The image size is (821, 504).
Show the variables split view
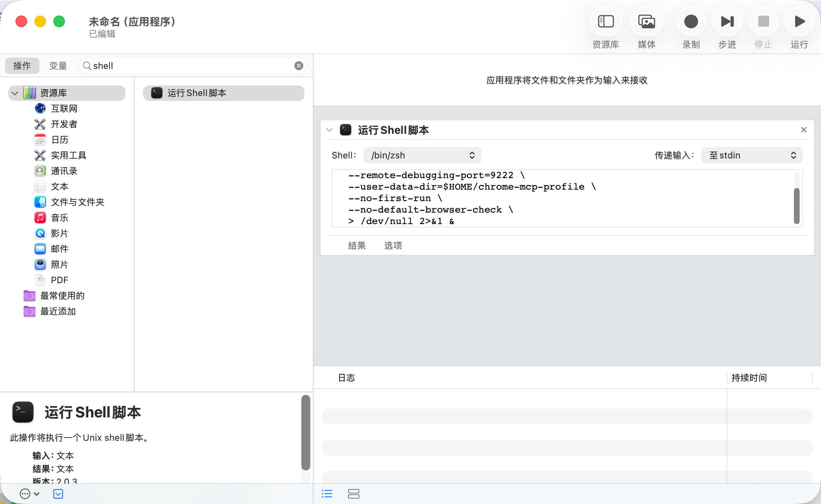pyautogui.click(x=353, y=494)
